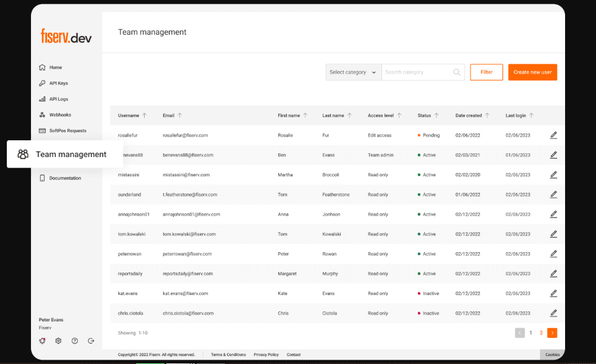Click username chris.ciotola

point(130,313)
